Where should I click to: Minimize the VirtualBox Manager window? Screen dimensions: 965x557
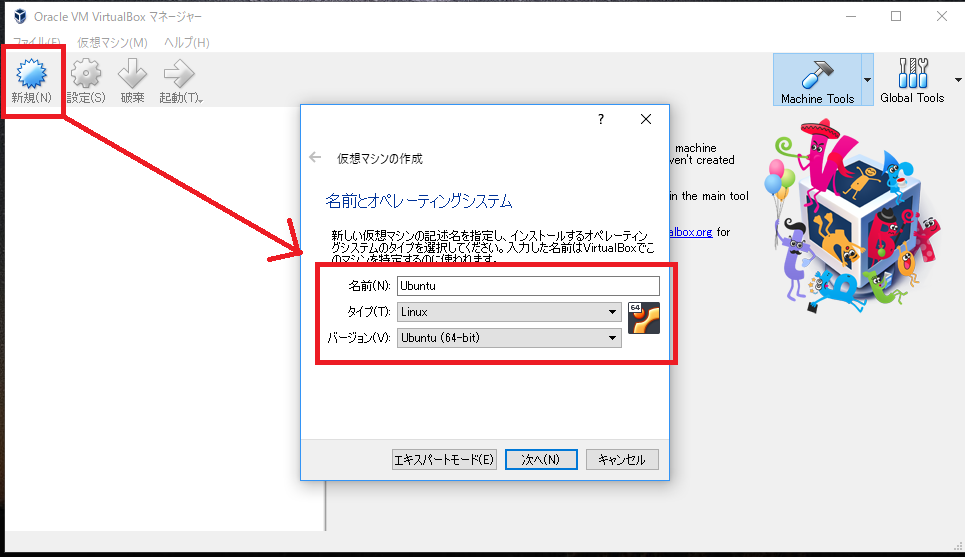(851, 17)
